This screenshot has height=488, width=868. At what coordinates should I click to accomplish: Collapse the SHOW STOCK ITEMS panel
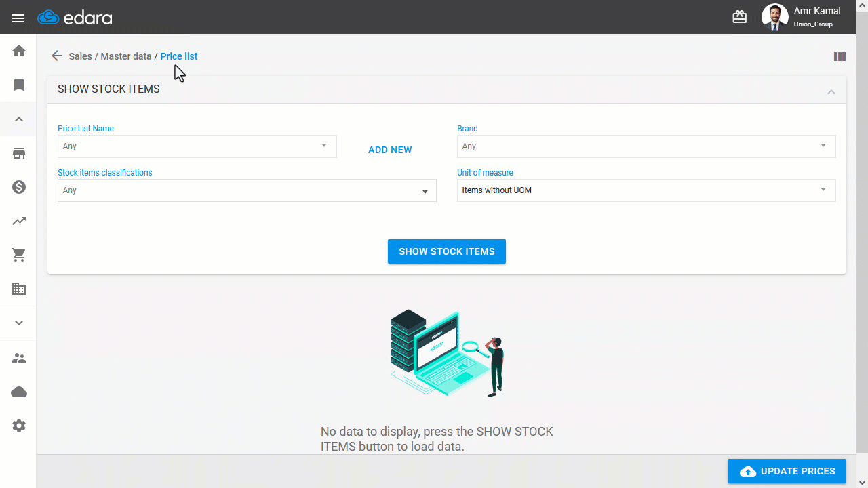(x=831, y=91)
